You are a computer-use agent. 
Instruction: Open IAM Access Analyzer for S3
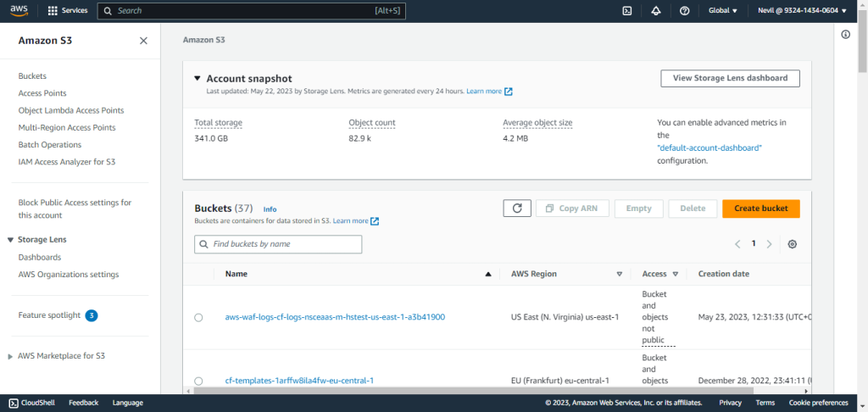pyautogui.click(x=66, y=162)
